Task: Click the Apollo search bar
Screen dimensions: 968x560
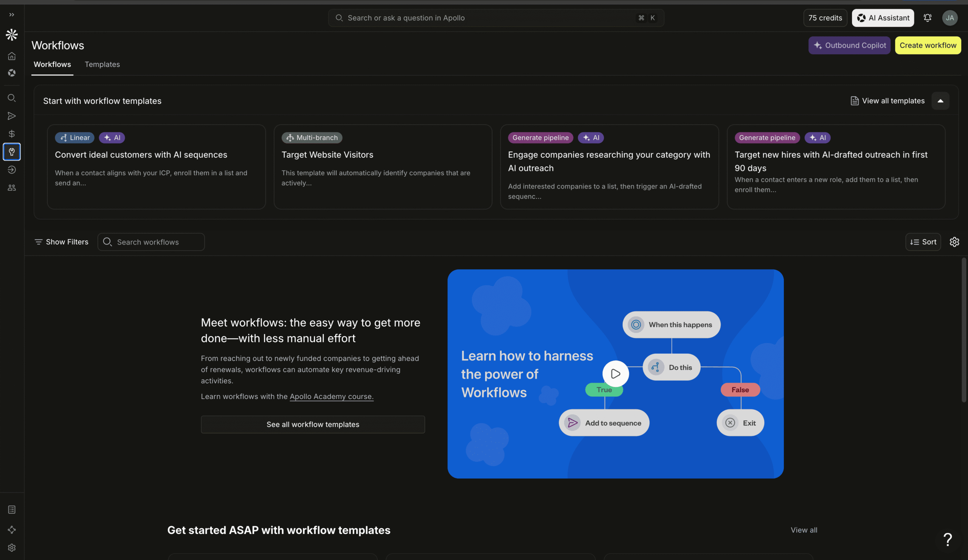Action: point(496,18)
